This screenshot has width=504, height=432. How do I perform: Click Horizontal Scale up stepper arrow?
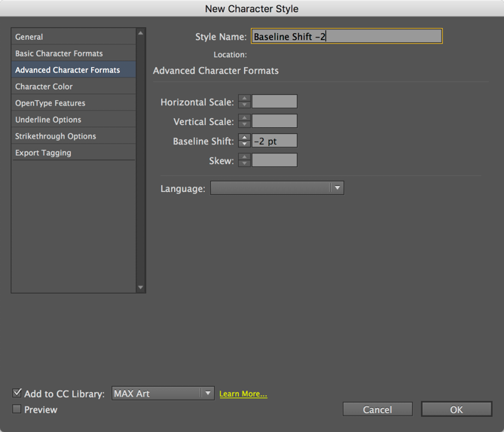(244, 98)
